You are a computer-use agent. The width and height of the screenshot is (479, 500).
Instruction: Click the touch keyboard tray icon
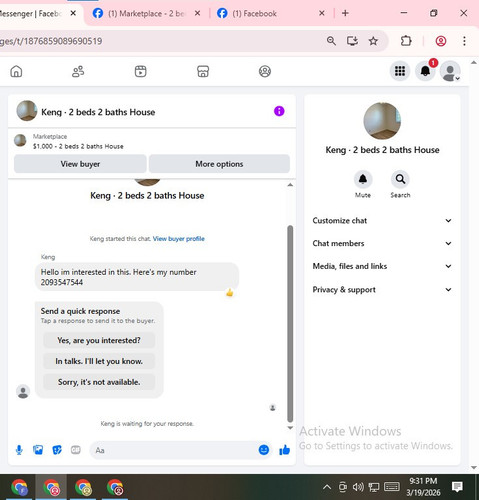[392, 487]
